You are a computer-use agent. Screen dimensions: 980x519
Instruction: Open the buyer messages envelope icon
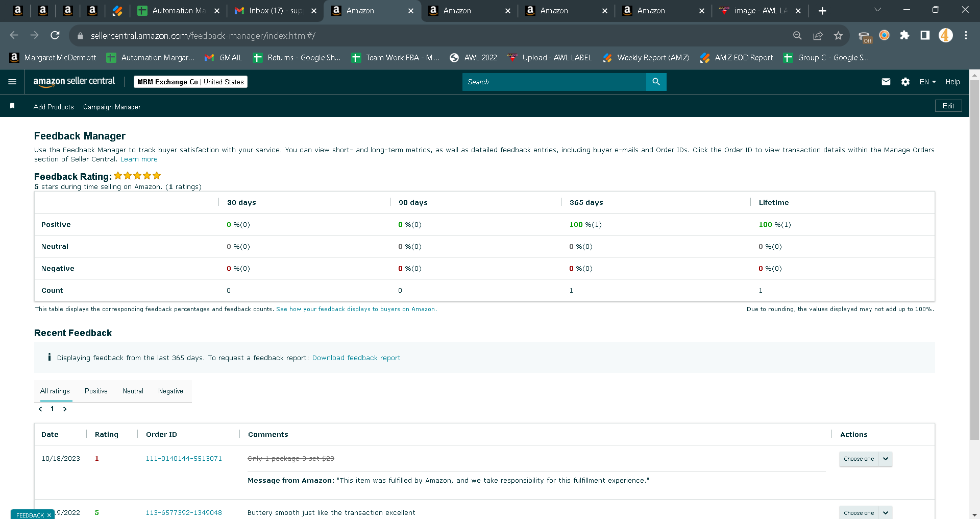(886, 82)
